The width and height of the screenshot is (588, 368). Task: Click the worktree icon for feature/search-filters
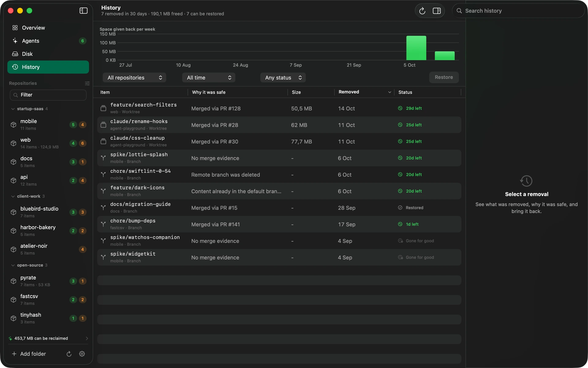tap(103, 108)
